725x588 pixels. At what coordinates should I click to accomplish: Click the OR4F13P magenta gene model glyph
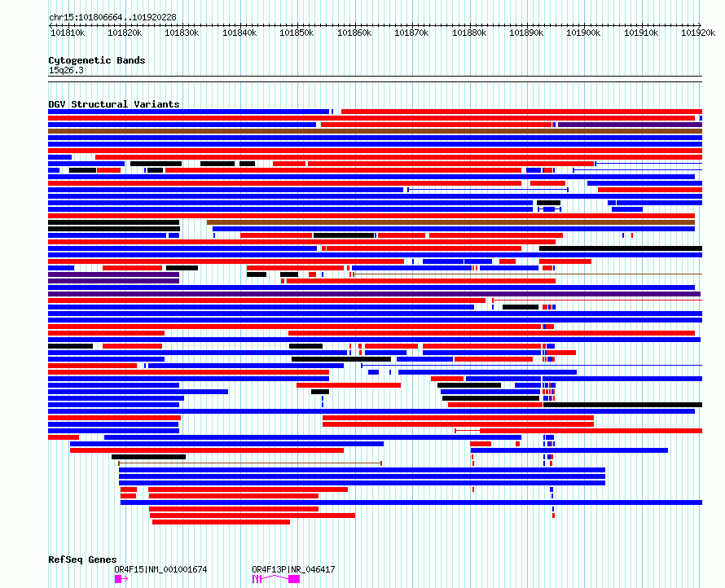(x=276, y=579)
